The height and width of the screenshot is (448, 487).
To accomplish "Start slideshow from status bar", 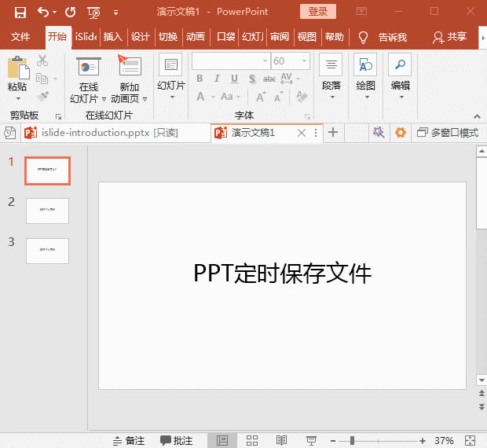I will tap(311, 440).
